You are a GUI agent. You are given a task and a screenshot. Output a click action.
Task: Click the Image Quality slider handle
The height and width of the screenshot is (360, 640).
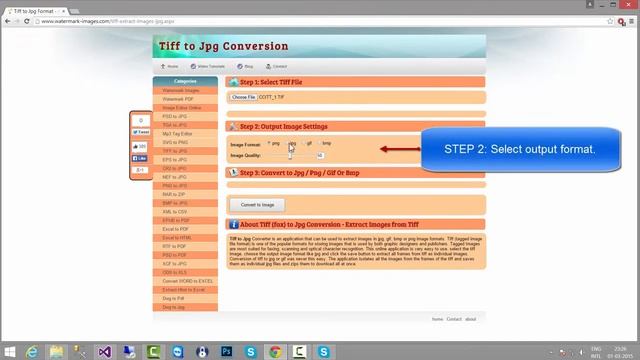point(290,156)
